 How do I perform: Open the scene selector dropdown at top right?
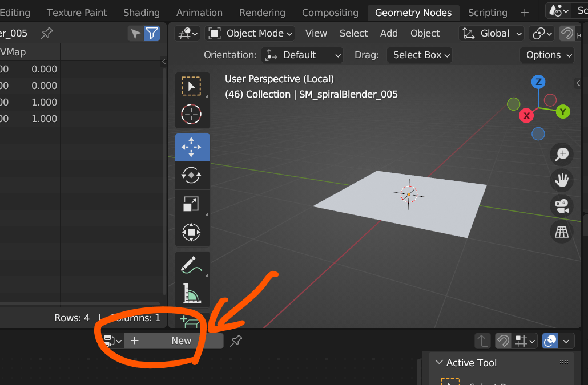(558, 11)
